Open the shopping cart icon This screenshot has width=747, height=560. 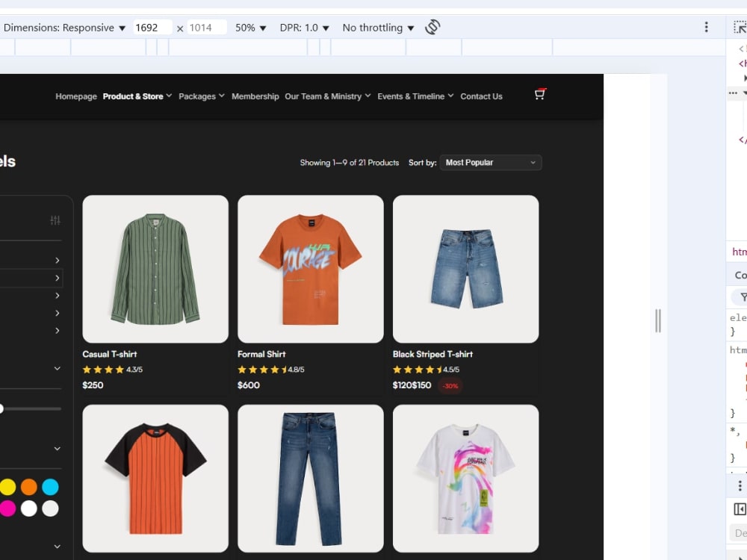click(x=539, y=94)
